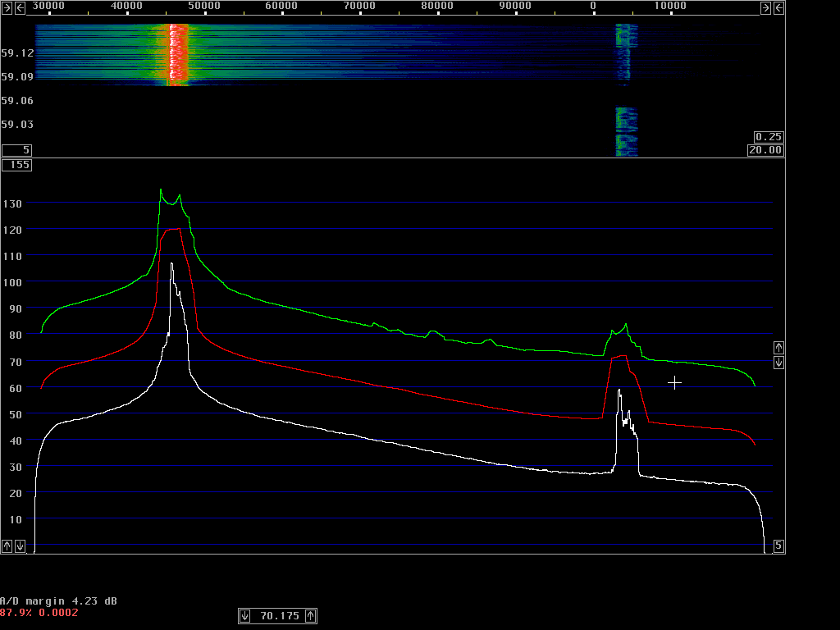
Task: Click the 80 dB scale label
Action: pyautogui.click(x=16, y=336)
